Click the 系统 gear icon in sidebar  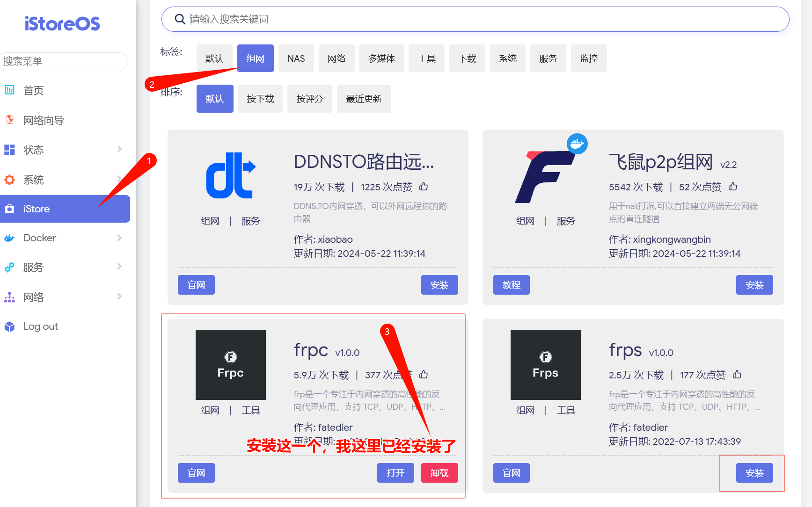[x=10, y=180]
